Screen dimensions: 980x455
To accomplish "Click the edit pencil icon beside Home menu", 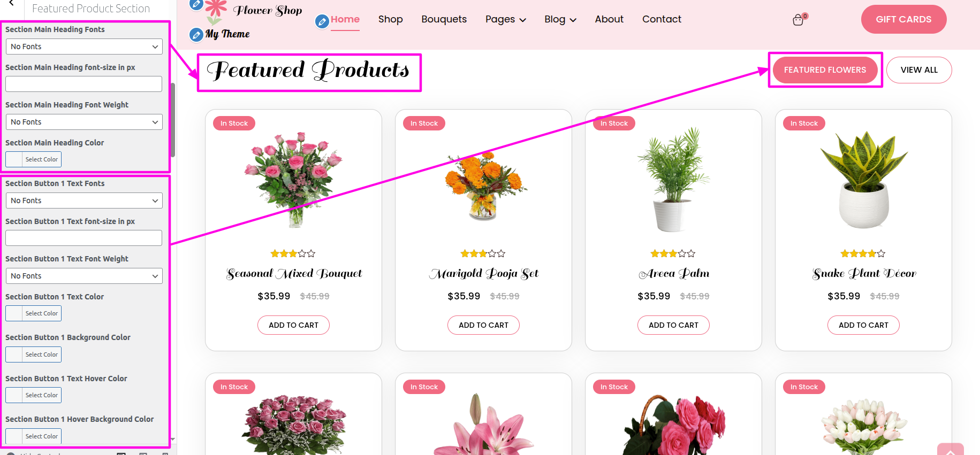I will tap(322, 21).
